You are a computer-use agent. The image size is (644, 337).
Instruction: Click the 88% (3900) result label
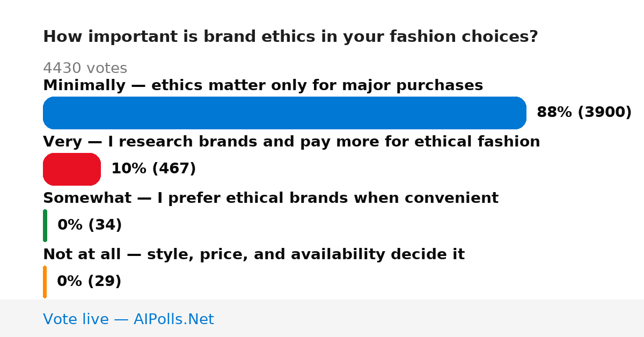[x=584, y=113]
